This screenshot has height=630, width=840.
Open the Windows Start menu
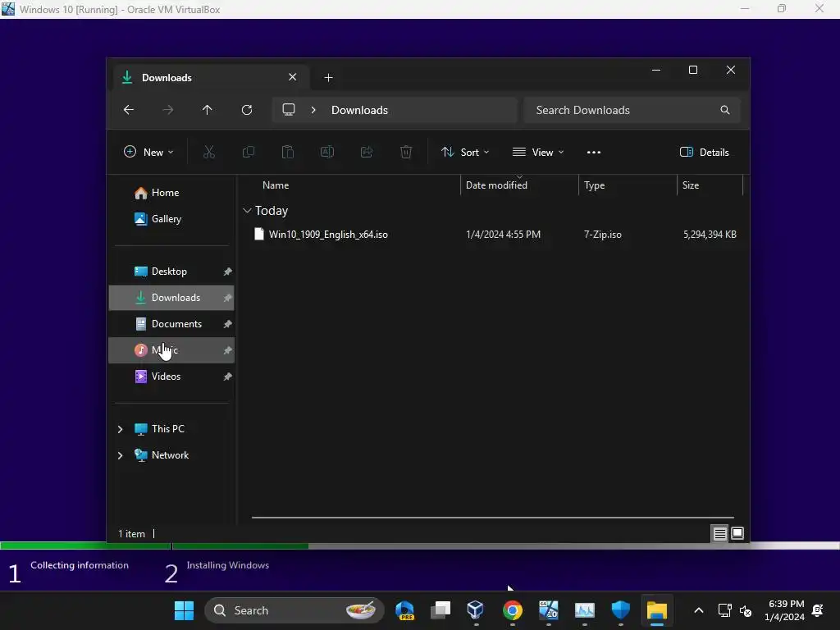click(184, 610)
